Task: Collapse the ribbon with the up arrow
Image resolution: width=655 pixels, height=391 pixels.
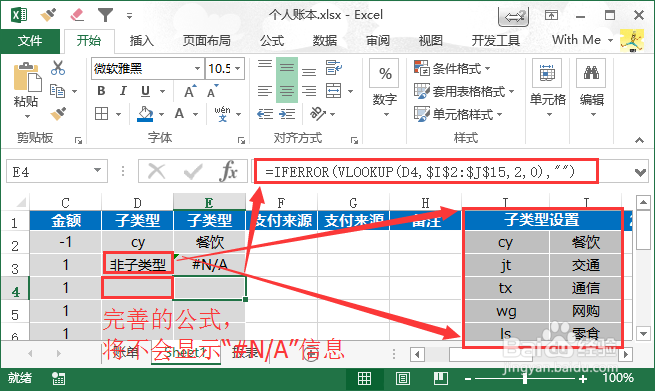Action: [x=640, y=140]
